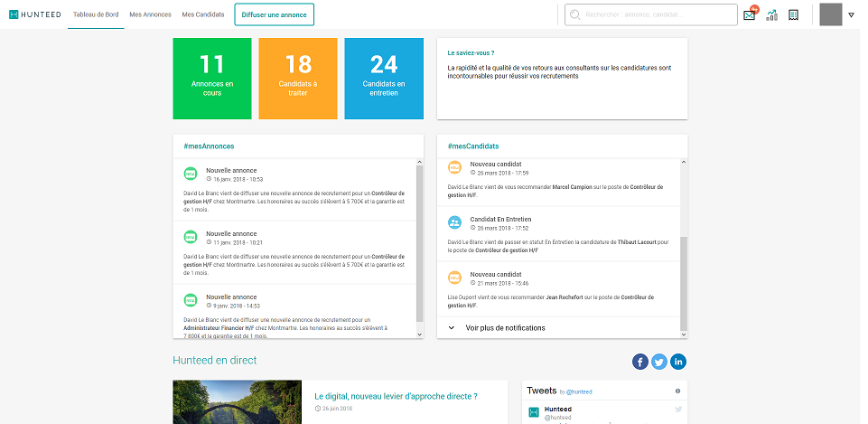Click the Diffuser une annonce button
868x424 pixels.
click(274, 14)
